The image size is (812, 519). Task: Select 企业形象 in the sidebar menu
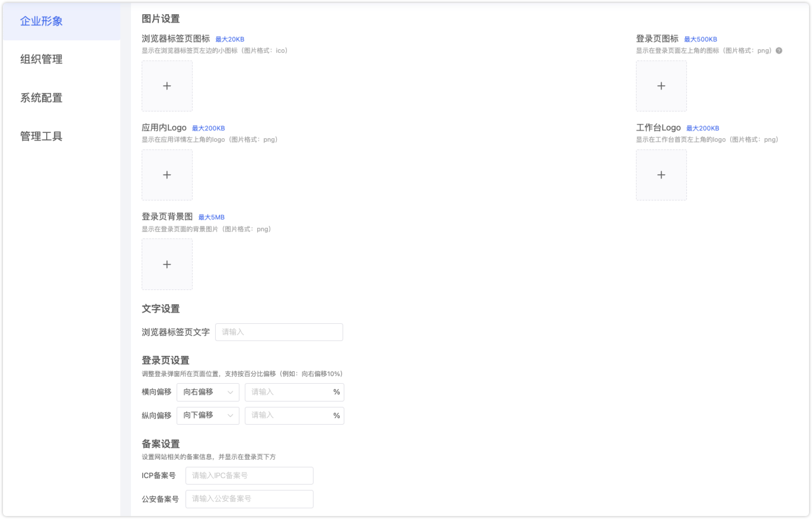coord(41,21)
